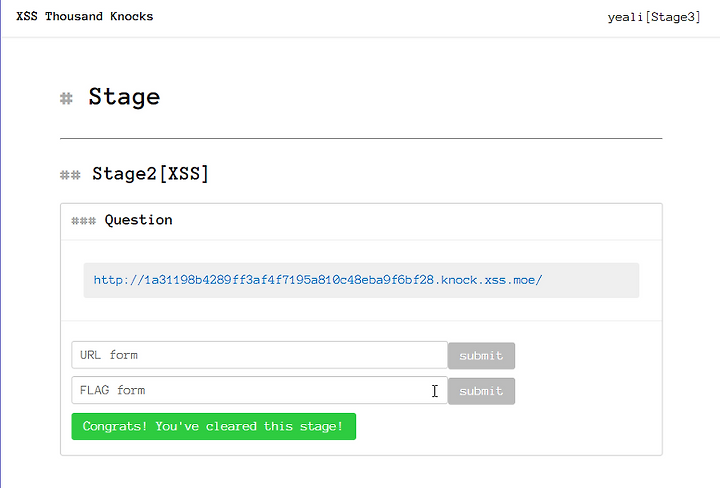Focus the FLAG form input field
720x488 pixels.
259,390
